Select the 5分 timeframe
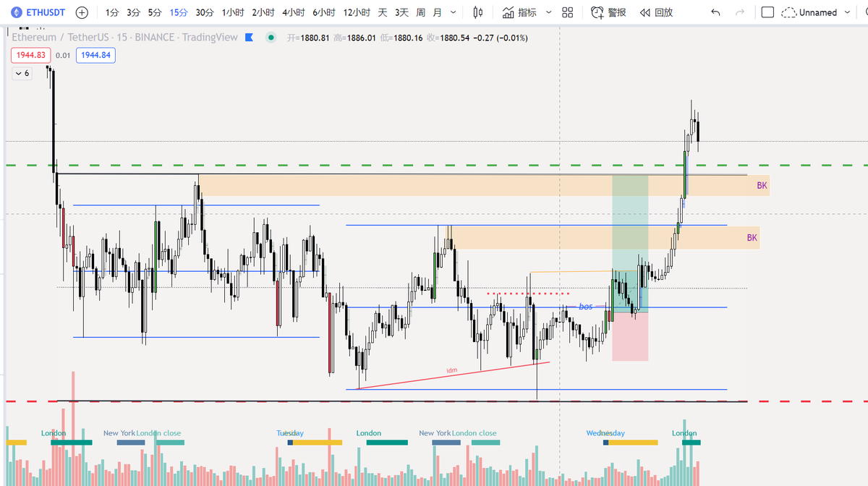Screen dimensions: 868x486 click(x=155, y=12)
